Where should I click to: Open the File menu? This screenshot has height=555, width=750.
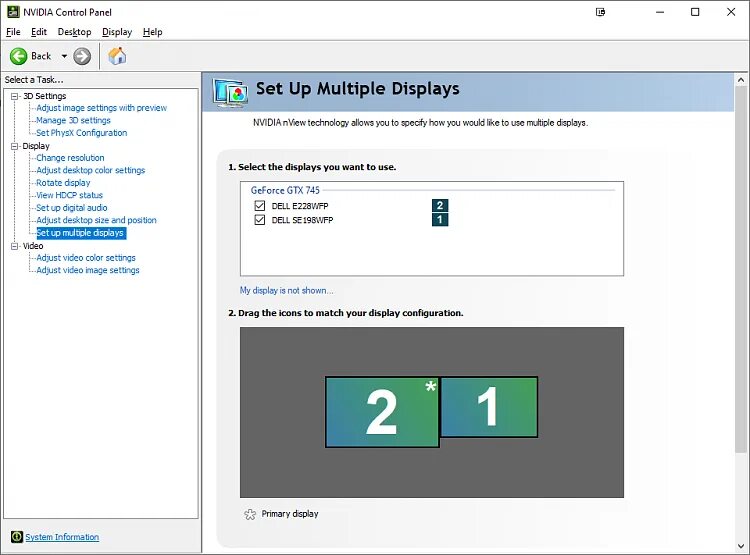13,32
